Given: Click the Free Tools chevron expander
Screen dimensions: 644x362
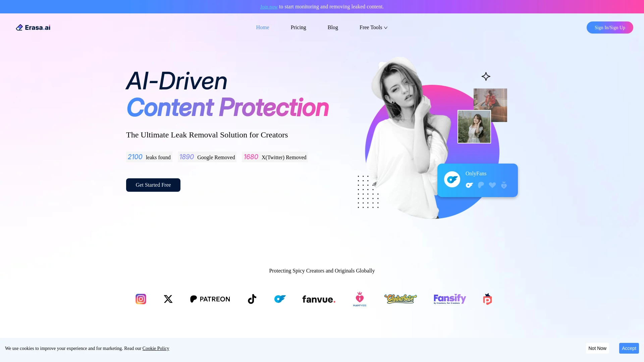Looking at the screenshot, I should 386,28.
